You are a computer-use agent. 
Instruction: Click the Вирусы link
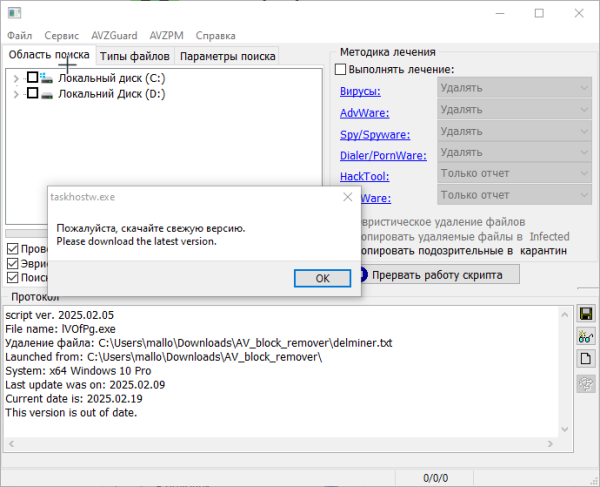(360, 91)
